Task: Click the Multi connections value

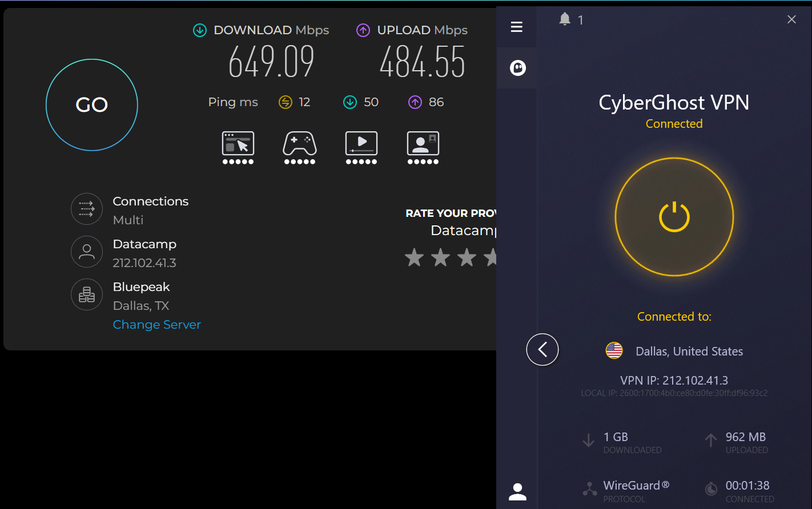Action: coord(128,220)
